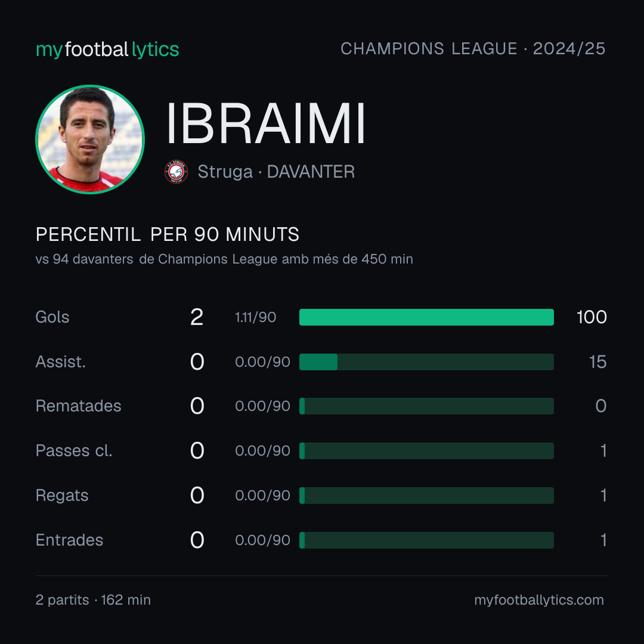Click the Regats percentile bar
Image resolution: width=644 pixels, height=644 pixels.
tap(426, 496)
